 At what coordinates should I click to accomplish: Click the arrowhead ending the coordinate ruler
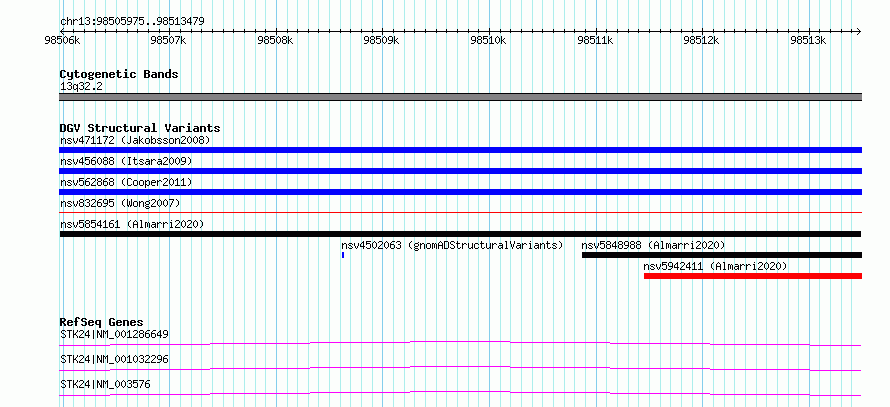click(858, 31)
